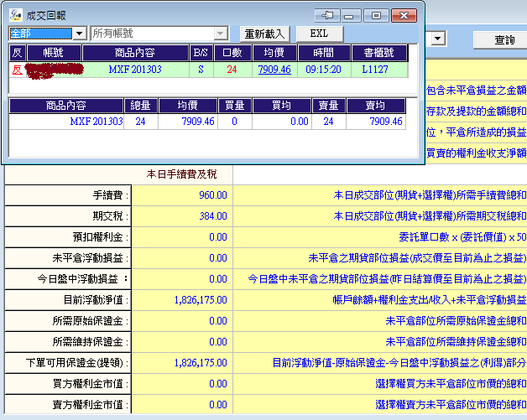
Task: Click the 買量 column header
Action: coord(234,106)
